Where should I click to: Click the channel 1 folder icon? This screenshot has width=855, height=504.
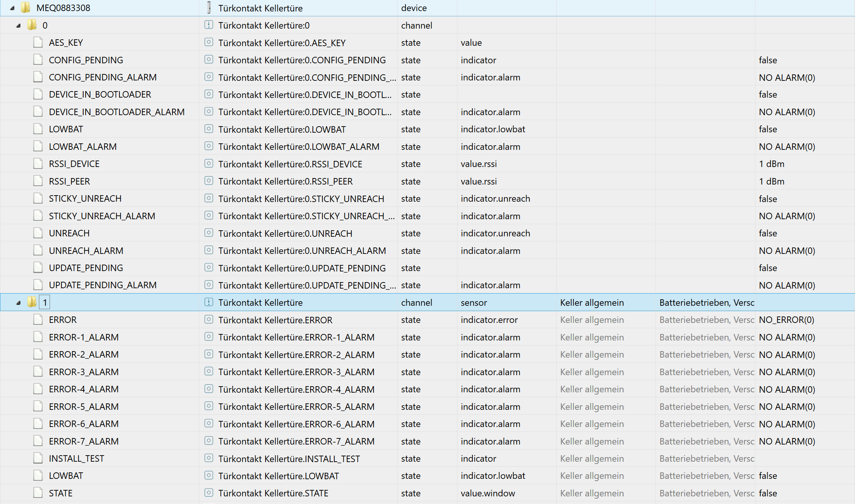click(x=32, y=302)
